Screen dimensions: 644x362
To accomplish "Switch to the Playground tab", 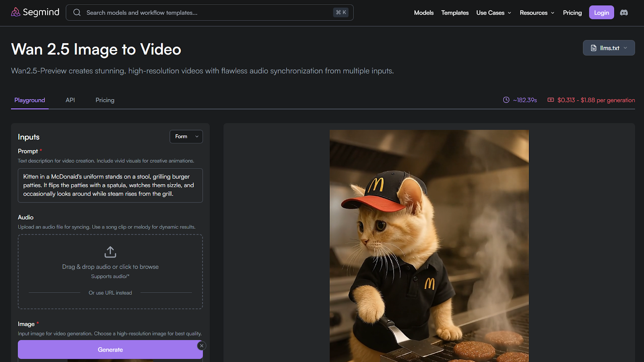I will click(30, 100).
